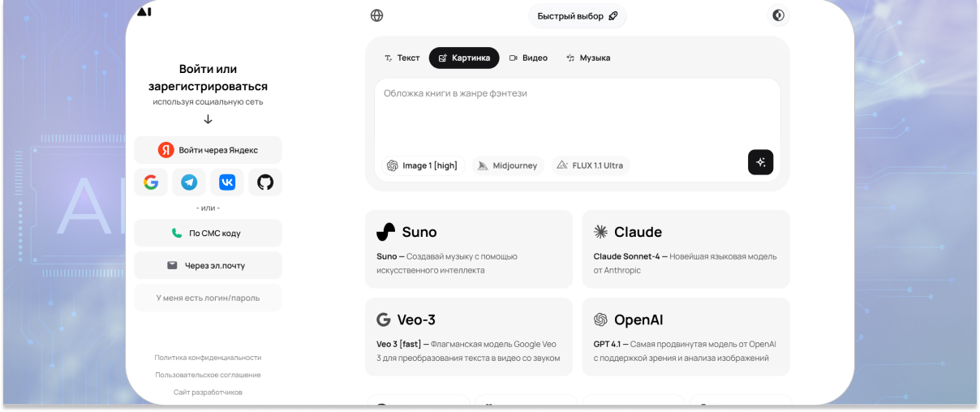Open the Музыка tab

588,58
